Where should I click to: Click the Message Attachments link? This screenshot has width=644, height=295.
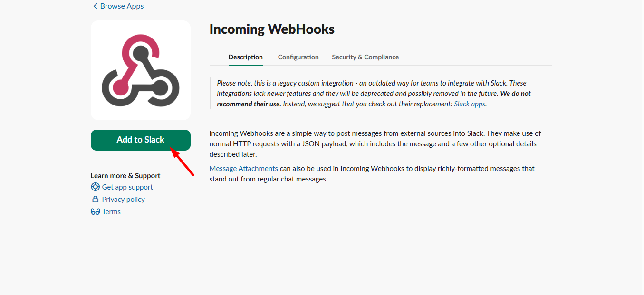click(x=243, y=168)
